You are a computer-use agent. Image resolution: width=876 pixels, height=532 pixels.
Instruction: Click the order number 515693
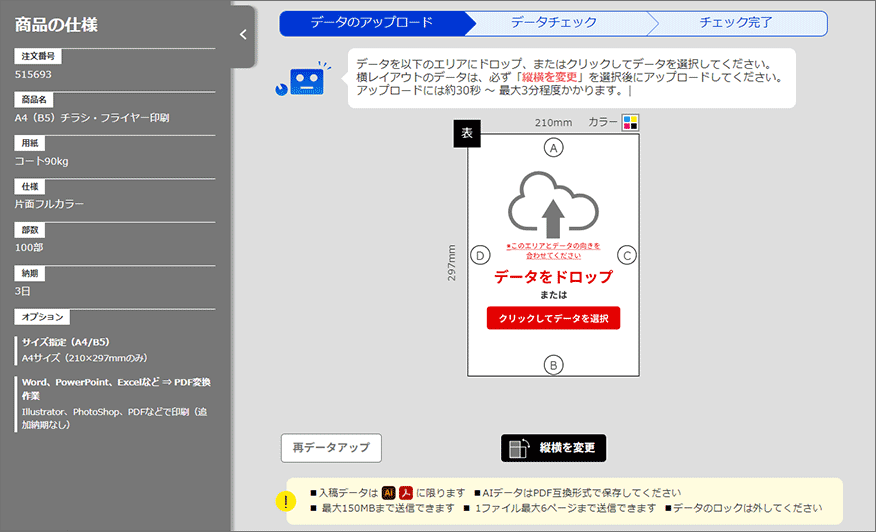click(33, 74)
